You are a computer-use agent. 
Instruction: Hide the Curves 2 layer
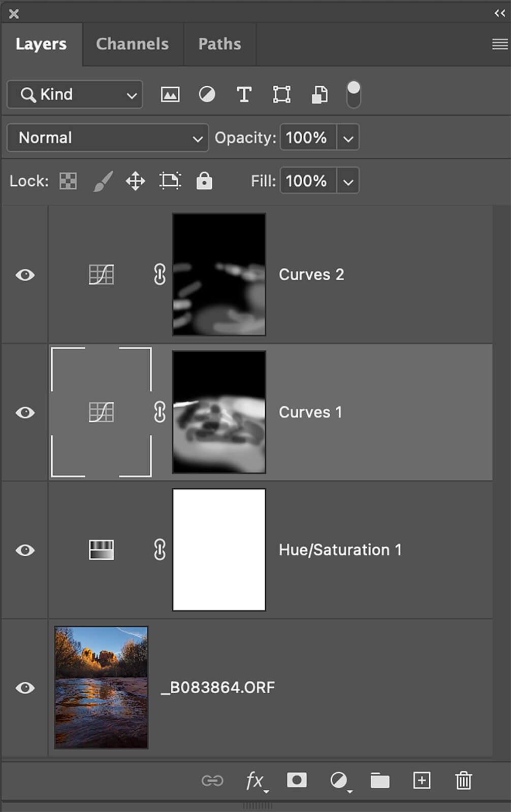pos(25,275)
